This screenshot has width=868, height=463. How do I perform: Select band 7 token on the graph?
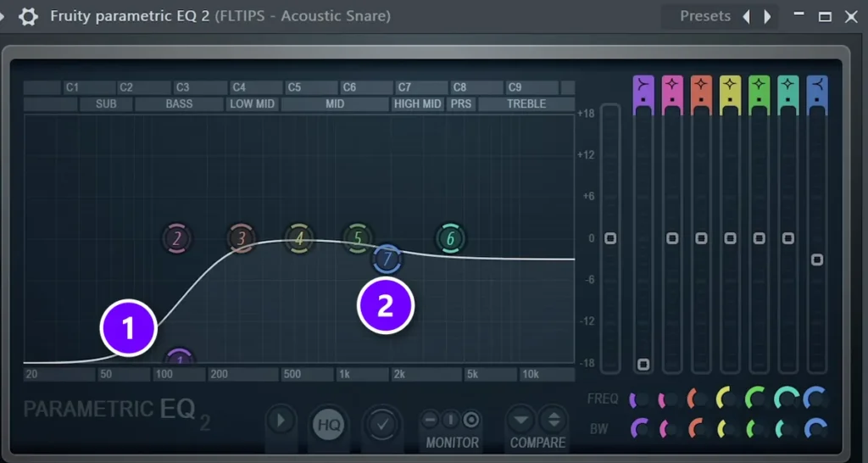387,259
